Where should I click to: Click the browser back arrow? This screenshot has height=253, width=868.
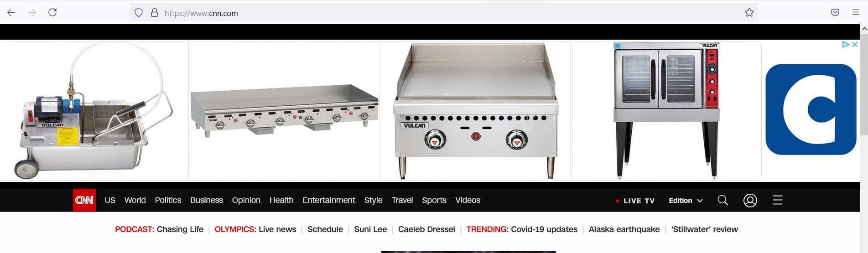pyautogui.click(x=11, y=13)
